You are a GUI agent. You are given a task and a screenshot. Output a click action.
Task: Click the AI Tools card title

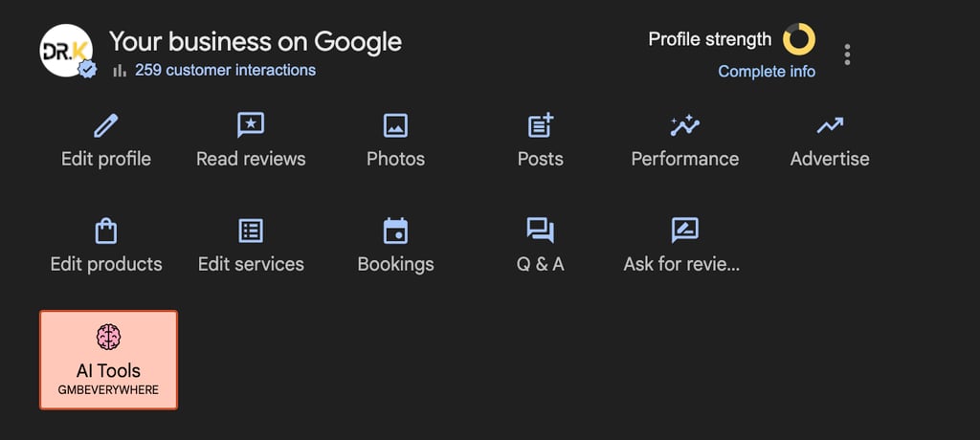pos(109,371)
